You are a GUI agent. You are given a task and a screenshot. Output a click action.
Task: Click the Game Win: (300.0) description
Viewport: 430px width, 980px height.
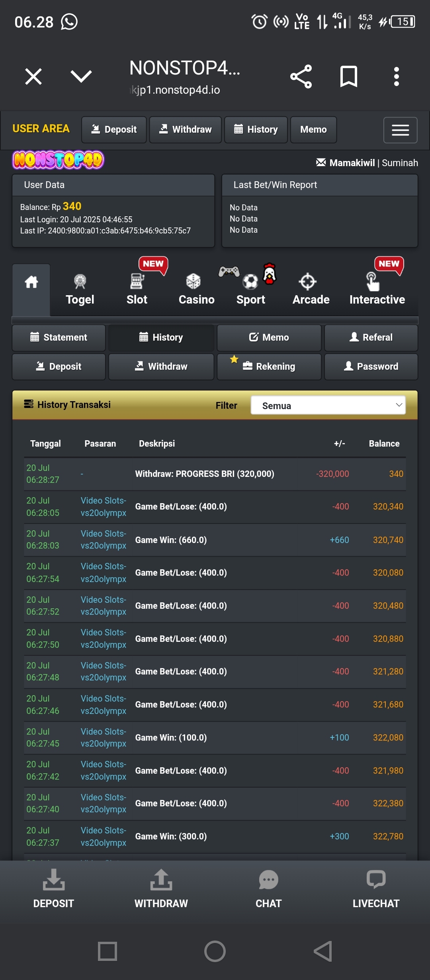[x=171, y=837]
